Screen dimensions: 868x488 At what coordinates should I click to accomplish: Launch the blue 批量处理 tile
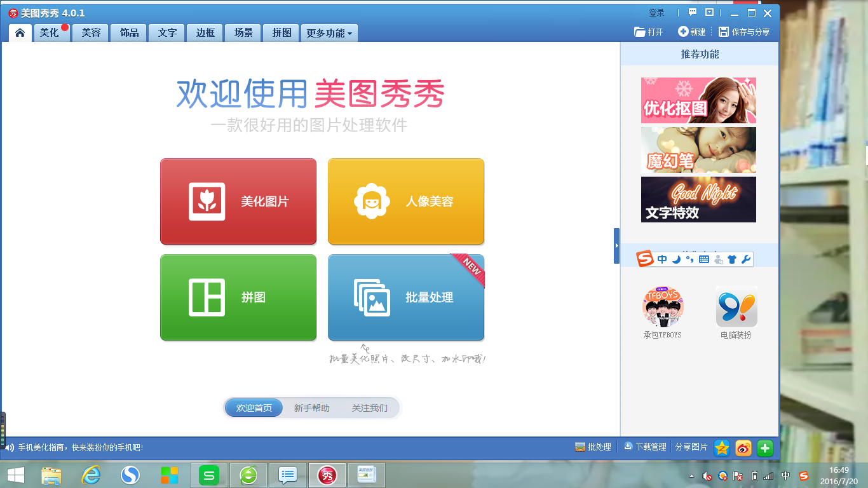[x=406, y=297]
